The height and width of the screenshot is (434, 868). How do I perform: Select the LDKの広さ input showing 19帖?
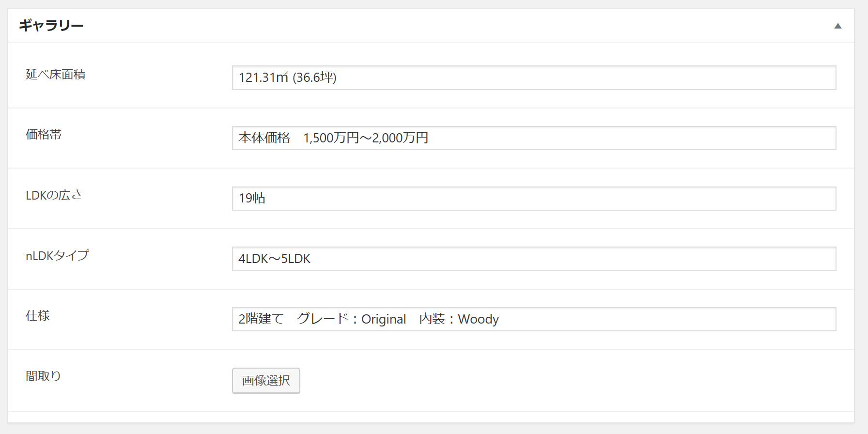tap(534, 199)
